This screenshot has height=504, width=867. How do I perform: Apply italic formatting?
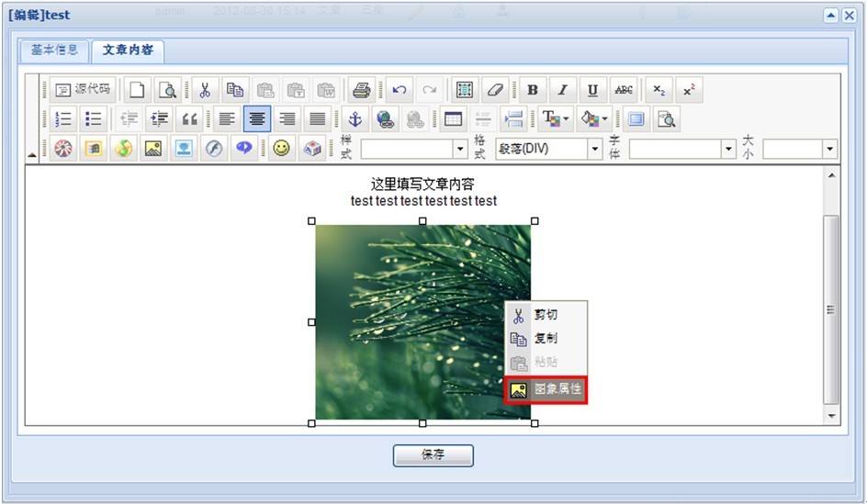[x=562, y=90]
